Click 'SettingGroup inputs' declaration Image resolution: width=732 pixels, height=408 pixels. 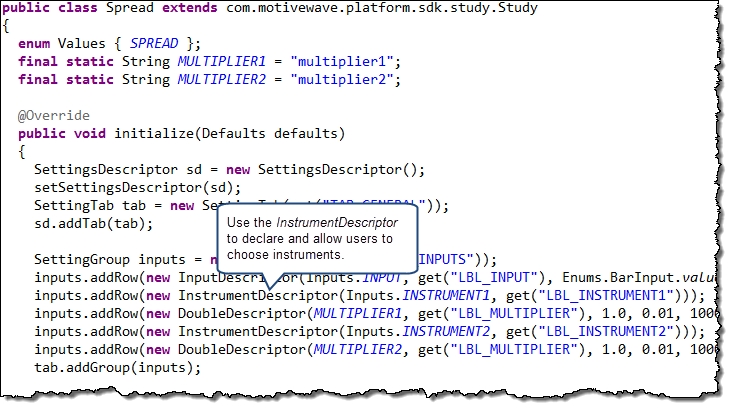(110, 260)
